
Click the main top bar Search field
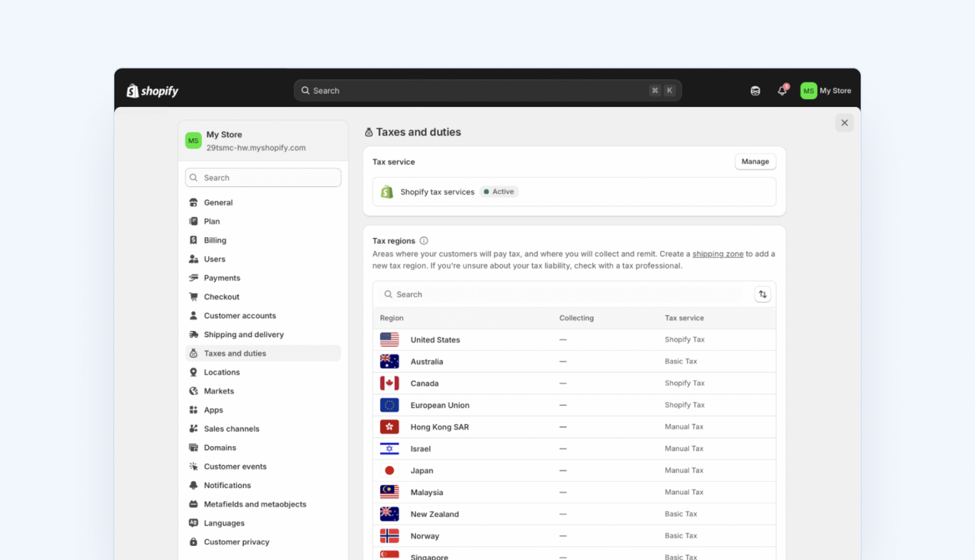coord(487,90)
